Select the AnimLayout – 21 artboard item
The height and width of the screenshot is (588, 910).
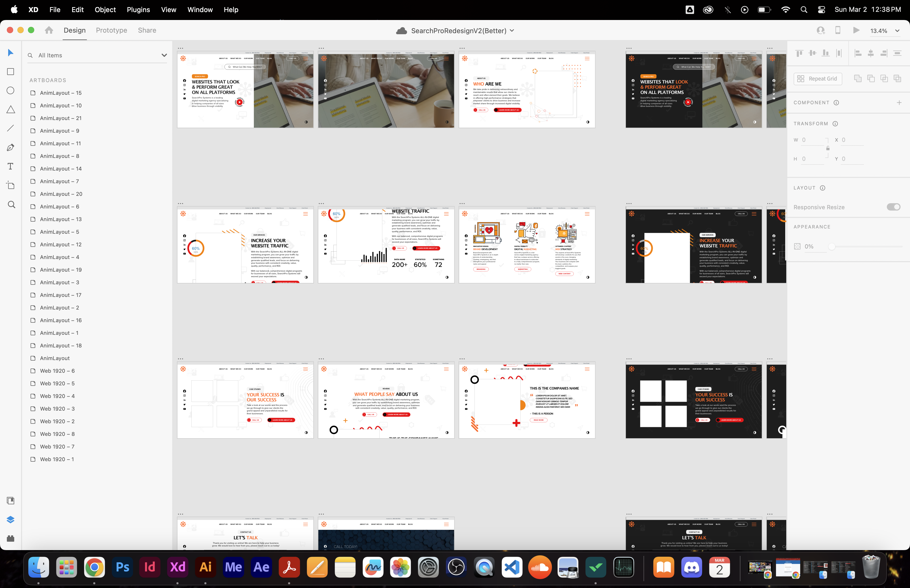[x=60, y=118]
